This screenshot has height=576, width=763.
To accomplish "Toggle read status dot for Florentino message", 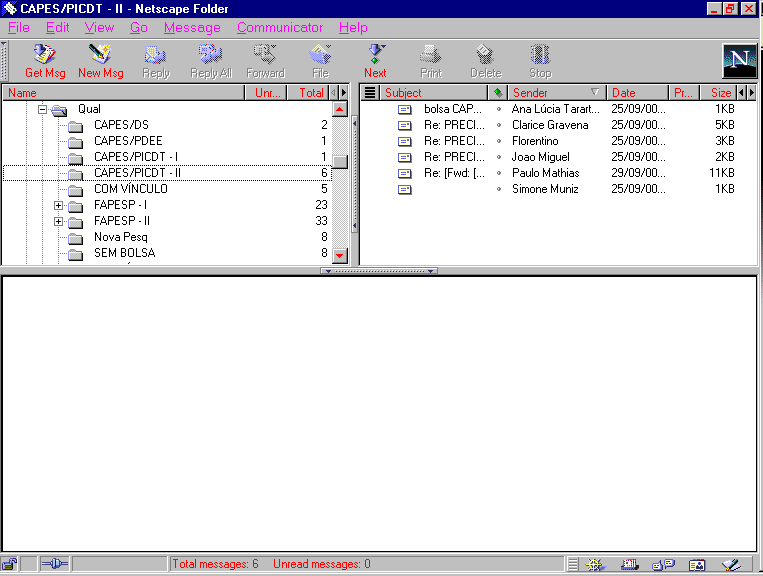I will coord(499,141).
